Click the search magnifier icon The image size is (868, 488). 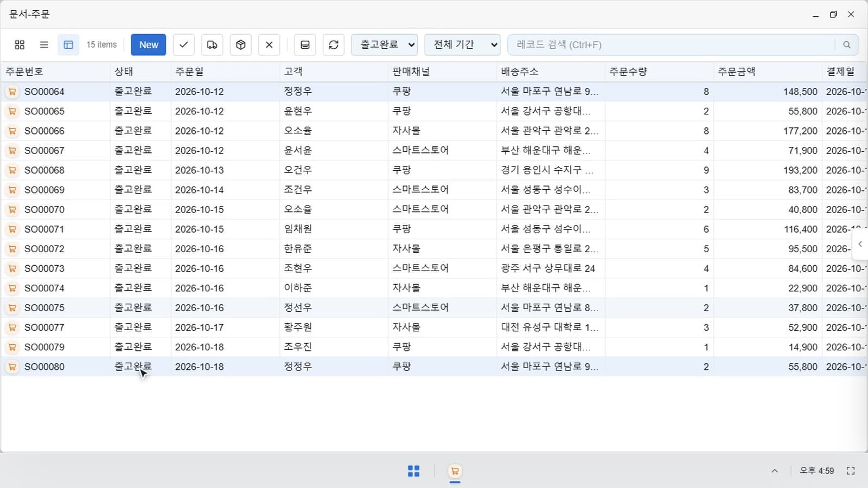click(847, 45)
